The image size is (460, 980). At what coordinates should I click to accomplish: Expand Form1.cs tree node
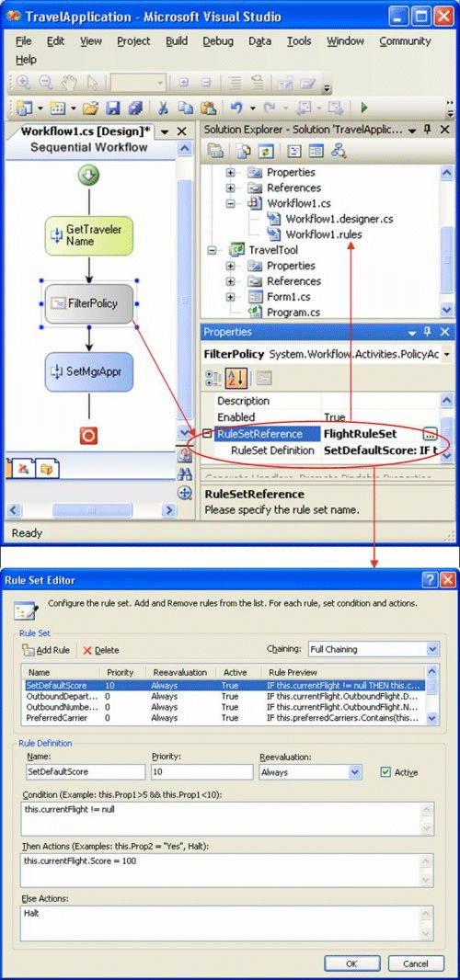(230, 297)
